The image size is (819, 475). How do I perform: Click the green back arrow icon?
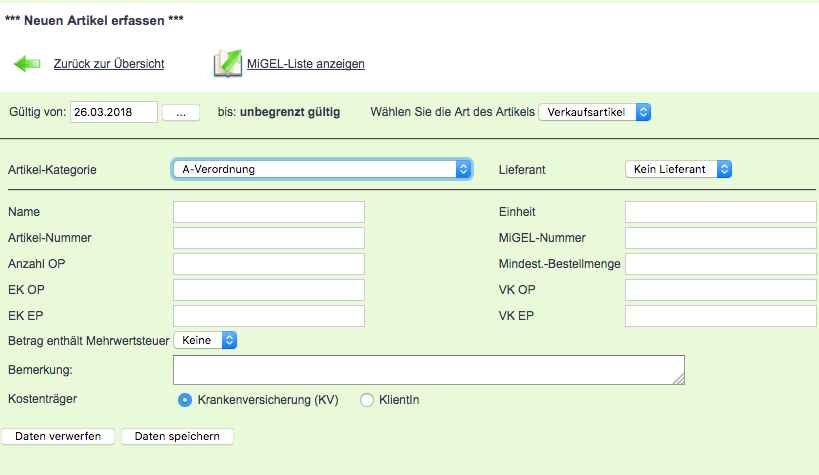point(26,64)
